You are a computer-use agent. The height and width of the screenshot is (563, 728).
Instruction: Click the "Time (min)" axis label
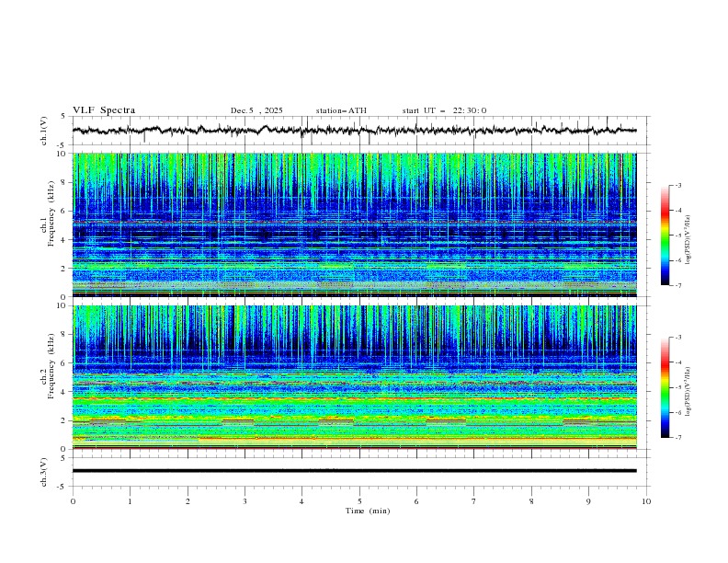point(367,511)
